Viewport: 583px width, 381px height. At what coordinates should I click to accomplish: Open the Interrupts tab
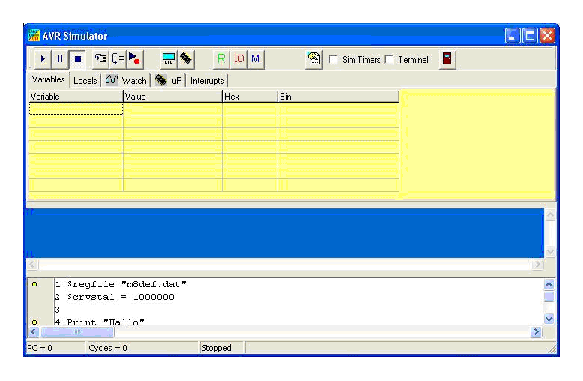(207, 81)
